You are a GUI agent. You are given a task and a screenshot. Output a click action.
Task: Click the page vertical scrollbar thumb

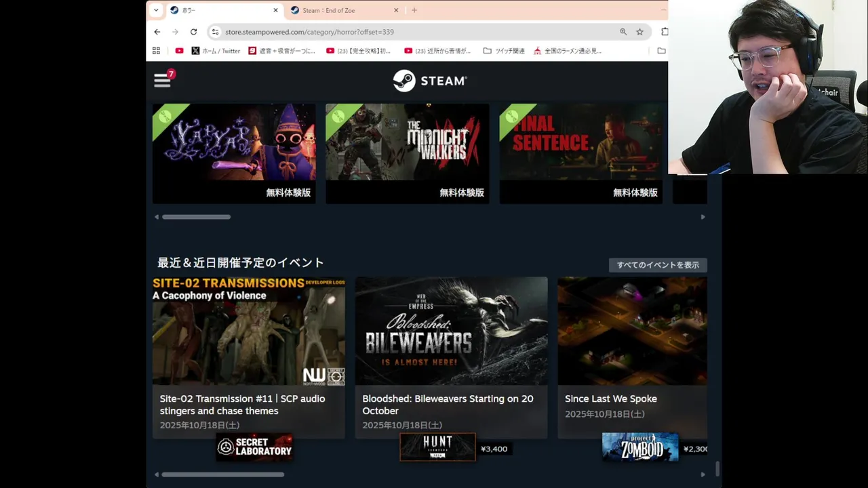click(717, 468)
